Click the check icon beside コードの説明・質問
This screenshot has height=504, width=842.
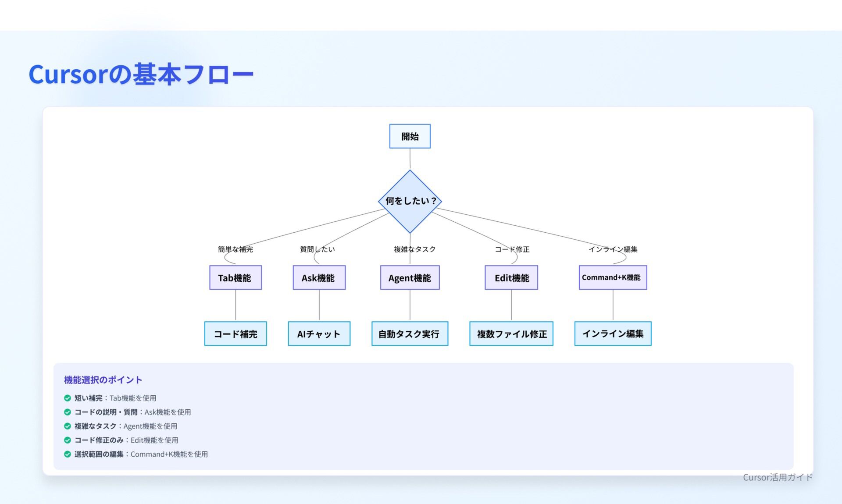[x=68, y=412]
